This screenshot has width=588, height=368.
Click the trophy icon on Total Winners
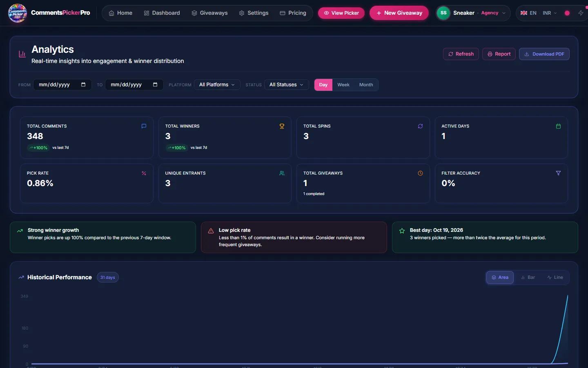(x=282, y=126)
